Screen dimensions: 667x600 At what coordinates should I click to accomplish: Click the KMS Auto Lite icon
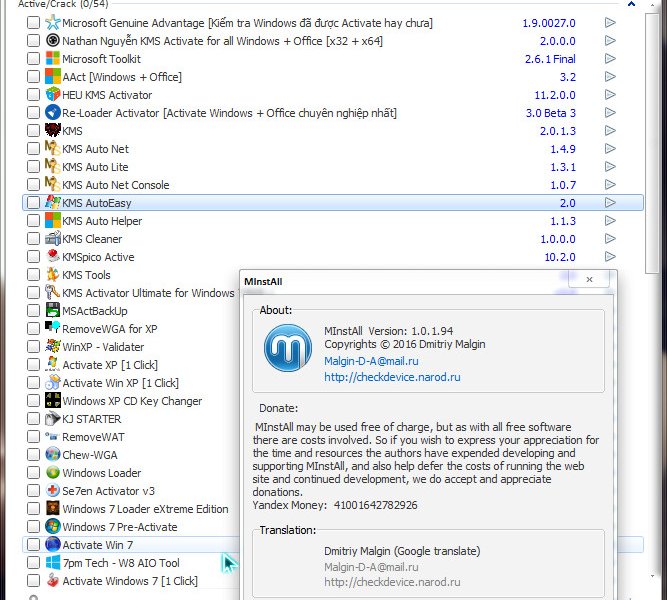(x=53, y=166)
